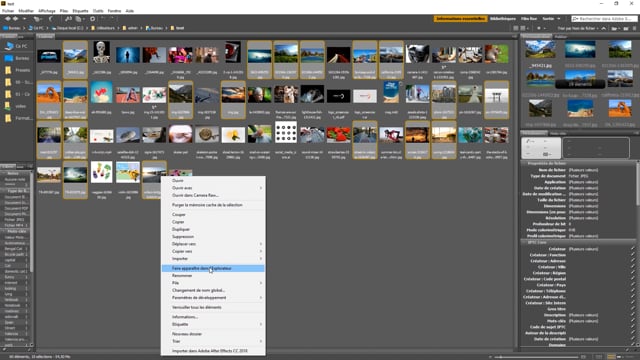
Task: Expand the Ouvrir avec submenu
Action: (x=261, y=188)
